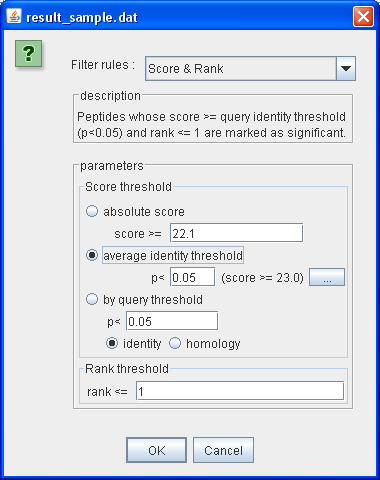Select average identity threshold radio button
Screen dimensions: 380x480
click(92, 255)
